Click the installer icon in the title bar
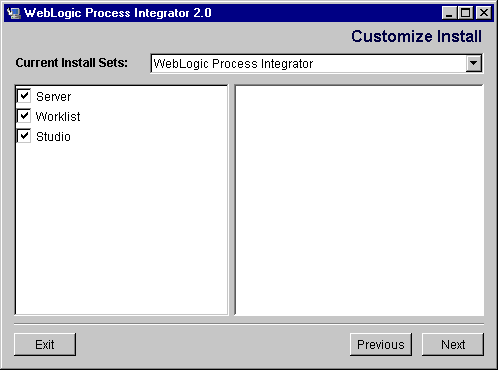This screenshot has width=498, height=370. [14, 13]
